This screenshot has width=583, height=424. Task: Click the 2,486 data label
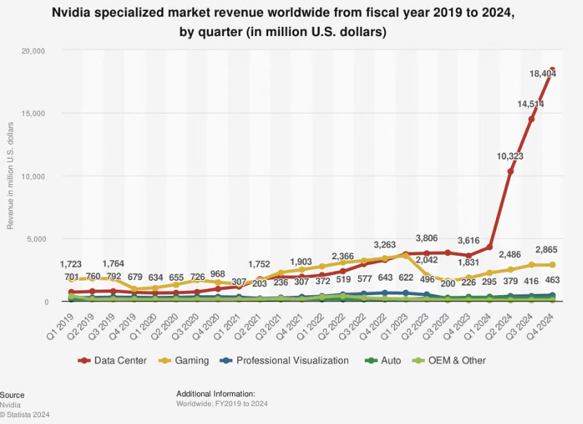coord(510,255)
